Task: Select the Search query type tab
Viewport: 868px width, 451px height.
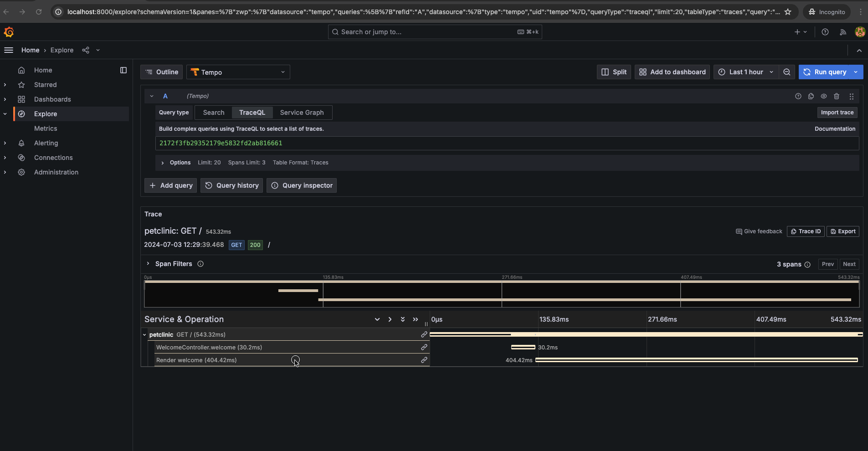Action: point(213,113)
